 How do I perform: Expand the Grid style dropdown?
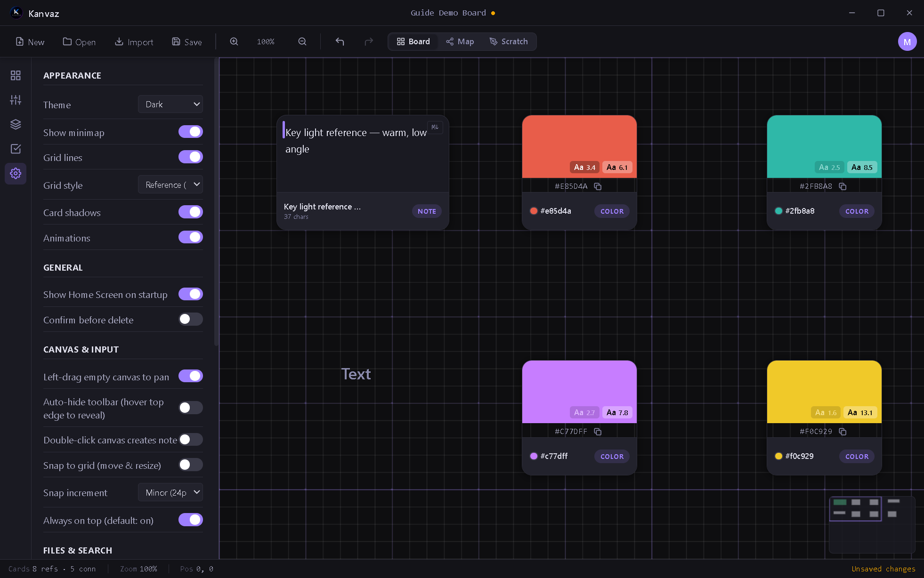[170, 185]
